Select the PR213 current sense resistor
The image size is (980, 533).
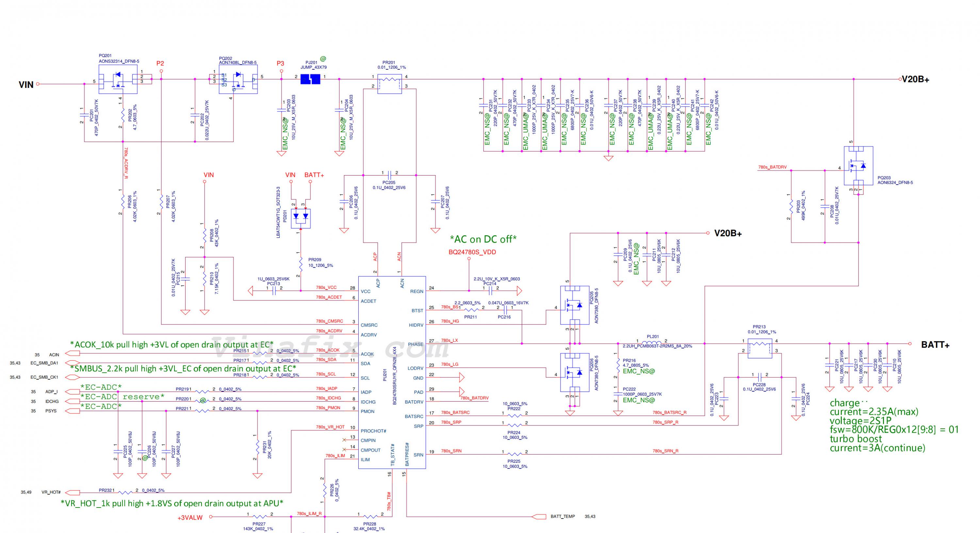click(x=760, y=348)
